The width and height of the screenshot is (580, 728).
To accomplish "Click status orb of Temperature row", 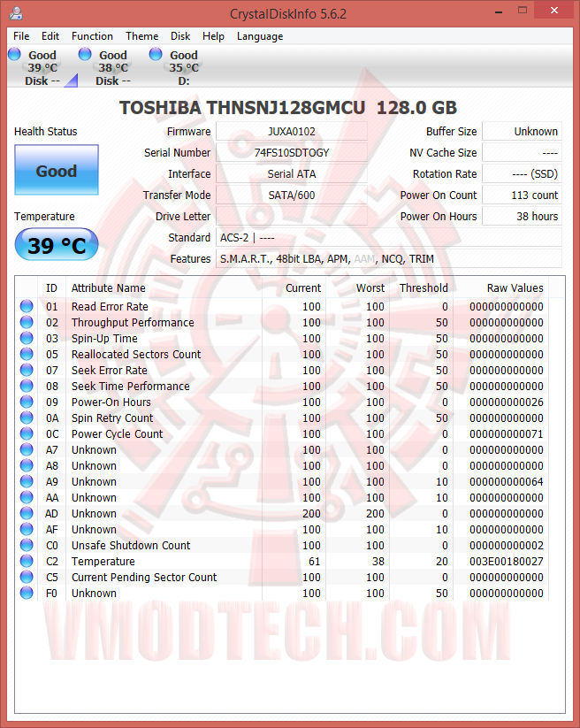I will 27,561.
